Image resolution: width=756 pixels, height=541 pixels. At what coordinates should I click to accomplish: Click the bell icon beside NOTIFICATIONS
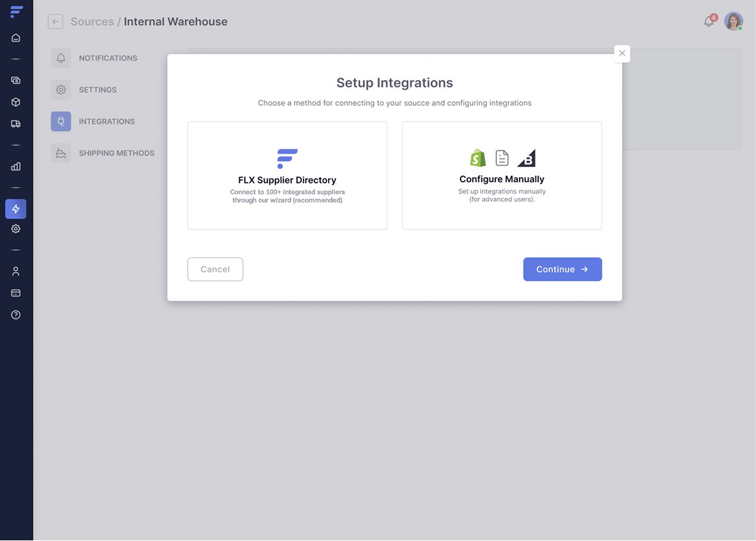pyautogui.click(x=61, y=58)
